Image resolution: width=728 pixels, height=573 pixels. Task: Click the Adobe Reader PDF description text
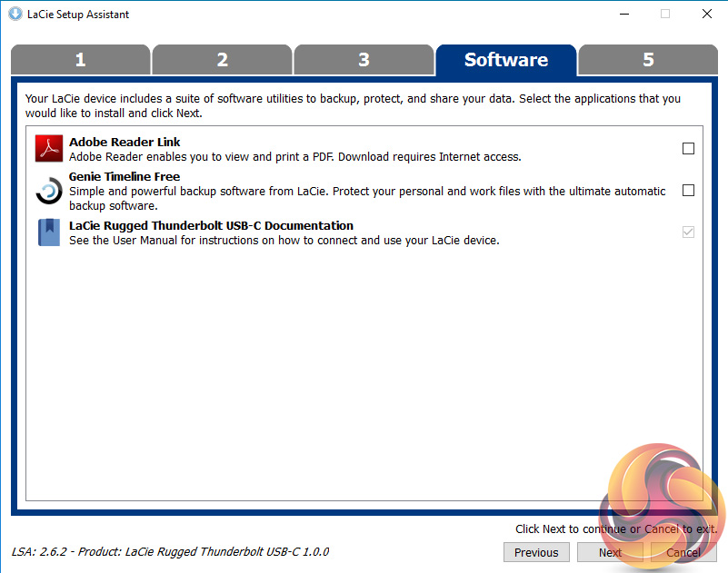pos(295,157)
